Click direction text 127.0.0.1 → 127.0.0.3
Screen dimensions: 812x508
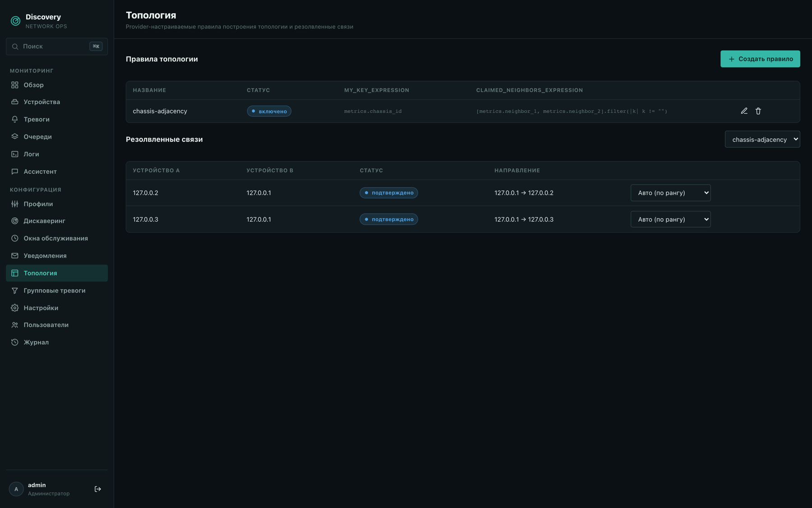tap(524, 219)
